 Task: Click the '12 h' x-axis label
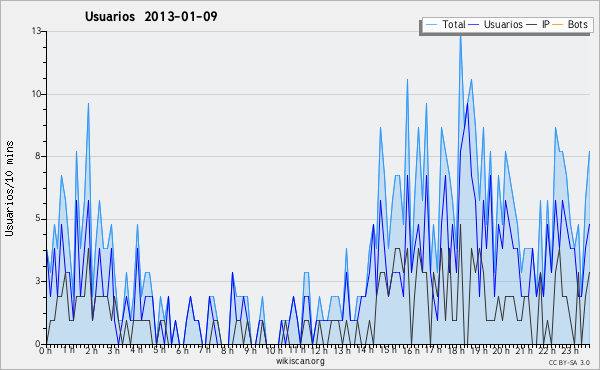pos(319,351)
